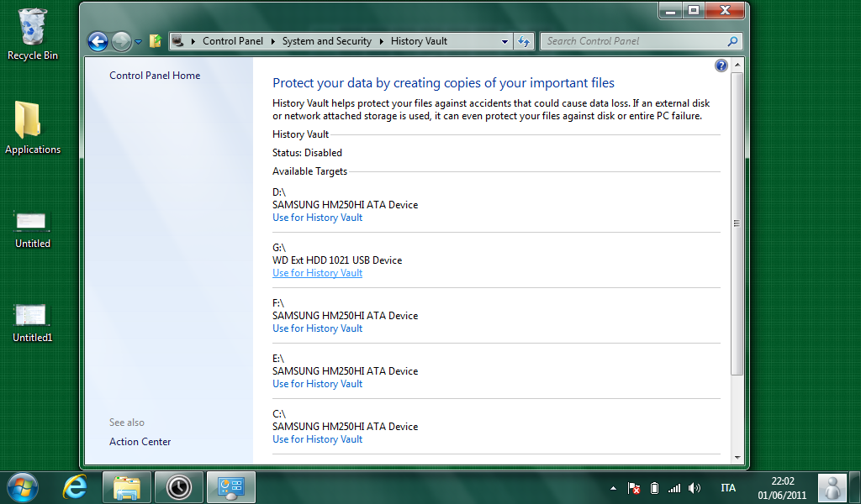Use D:\ drive for History Vault
Image resolution: width=861 pixels, height=504 pixels.
(x=317, y=218)
